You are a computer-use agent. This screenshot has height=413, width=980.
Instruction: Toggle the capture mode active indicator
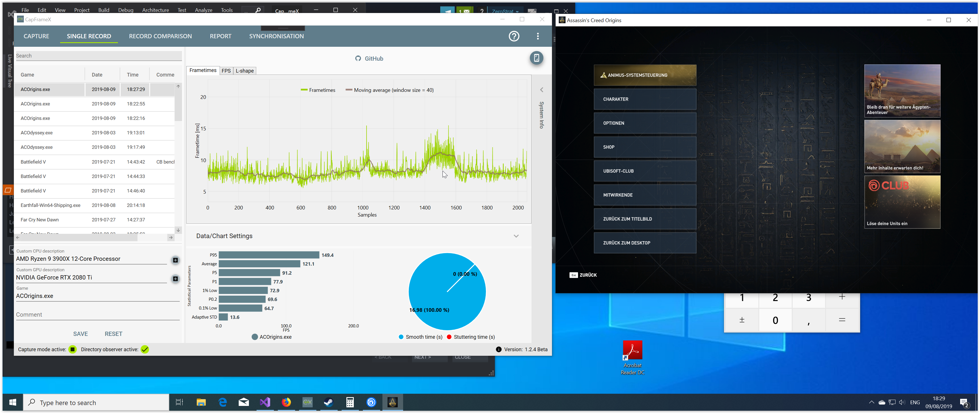(72, 350)
